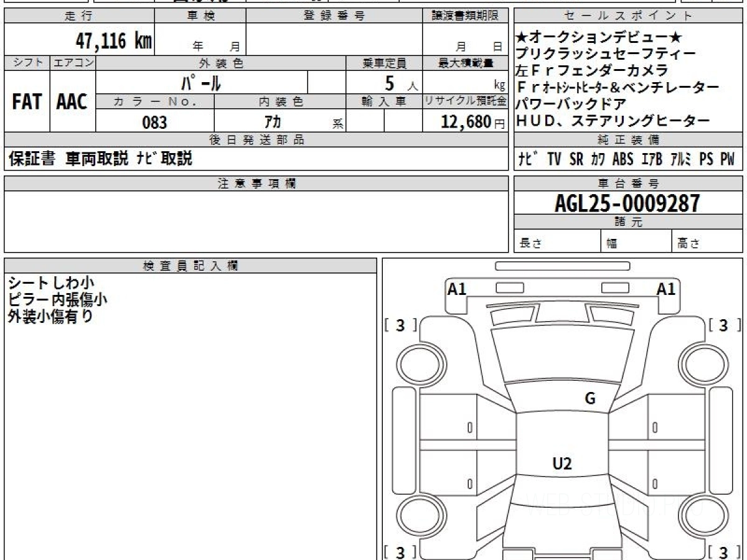Screen dimensions: 747x560
Task: Click the プリクラッシュセーフティー line
Action: point(606,54)
